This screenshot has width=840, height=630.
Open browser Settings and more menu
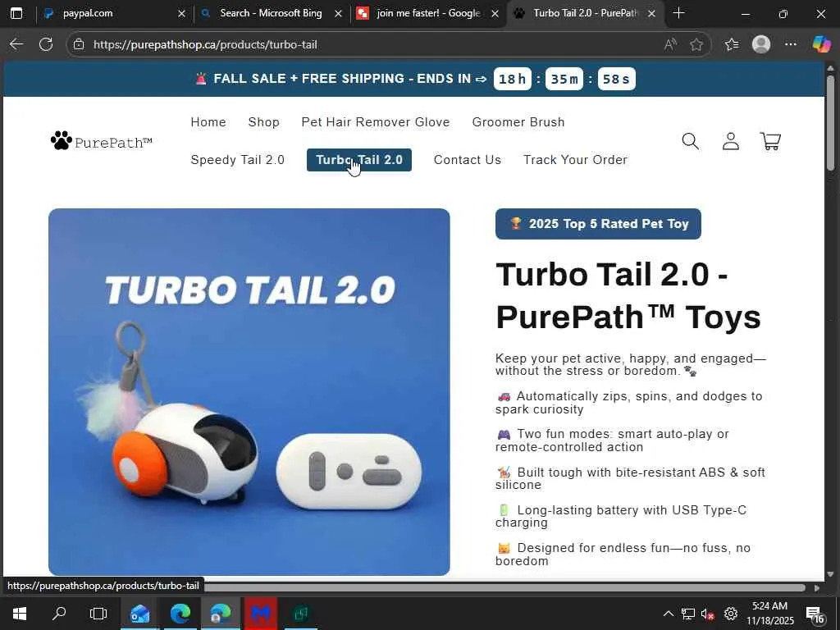[x=790, y=44]
